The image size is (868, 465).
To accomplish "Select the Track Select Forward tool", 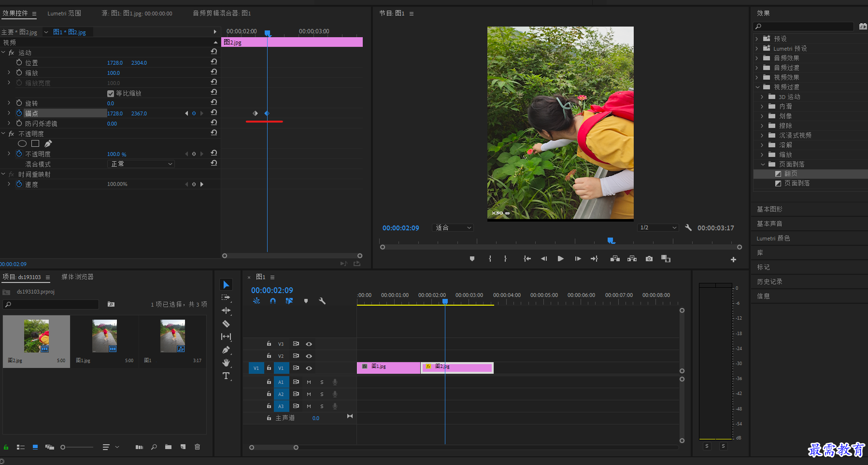I will pyautogui.click(x=226, y=297).
